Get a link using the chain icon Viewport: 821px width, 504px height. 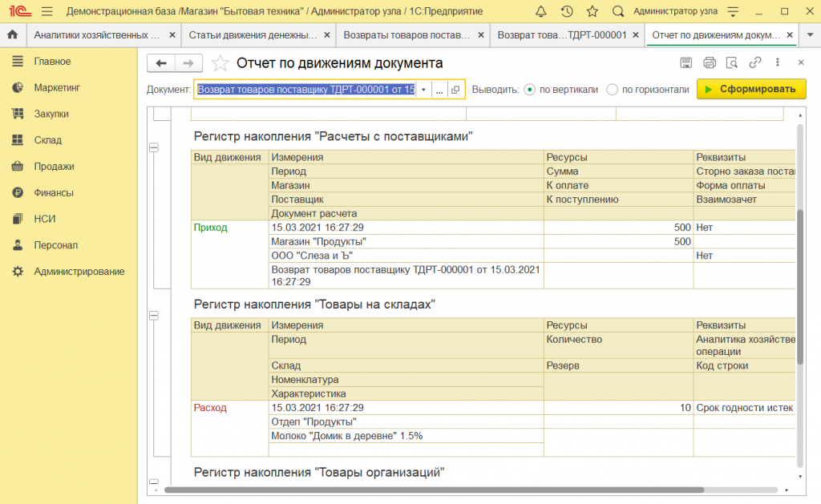pyautogui.click(x=755, y=62)
